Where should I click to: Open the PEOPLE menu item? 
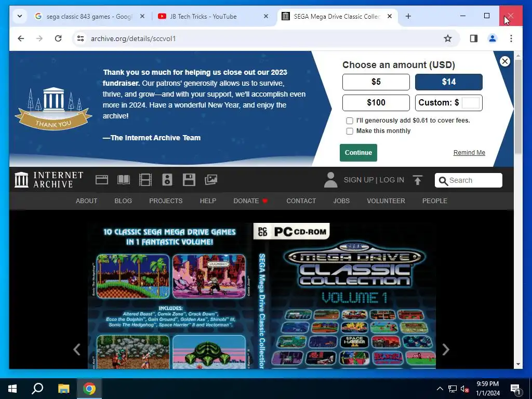coord(435,201)
